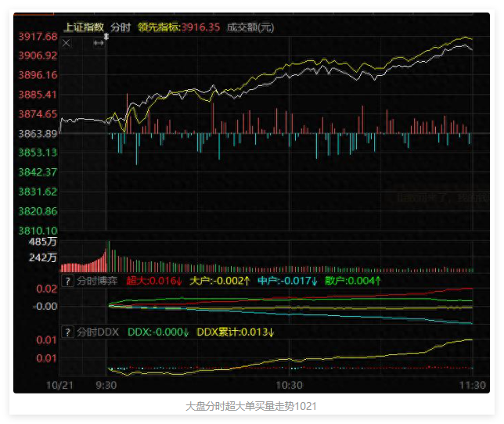Click the 领先指标 value label
This screenshot has width=504, height=424.
(178, 27)
